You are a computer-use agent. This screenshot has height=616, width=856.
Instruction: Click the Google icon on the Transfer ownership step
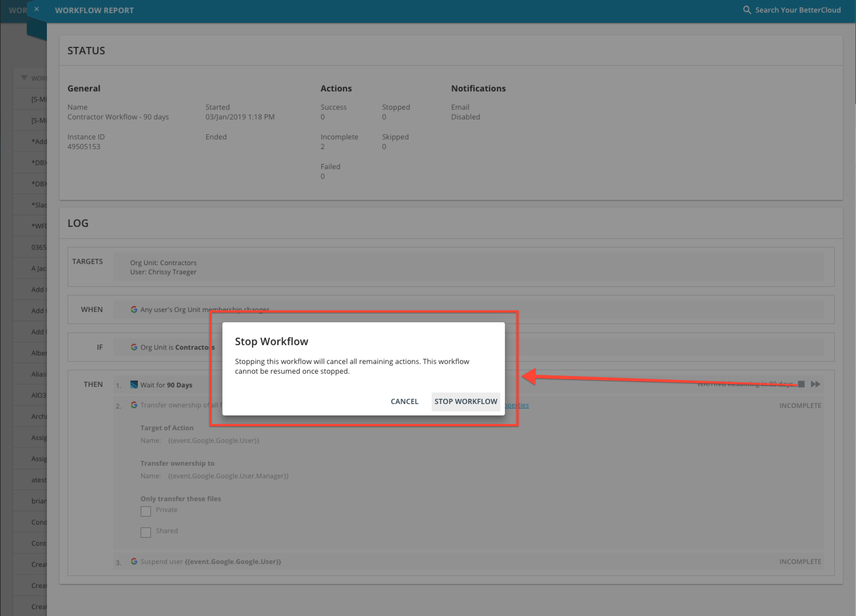[x=134, y=405]
